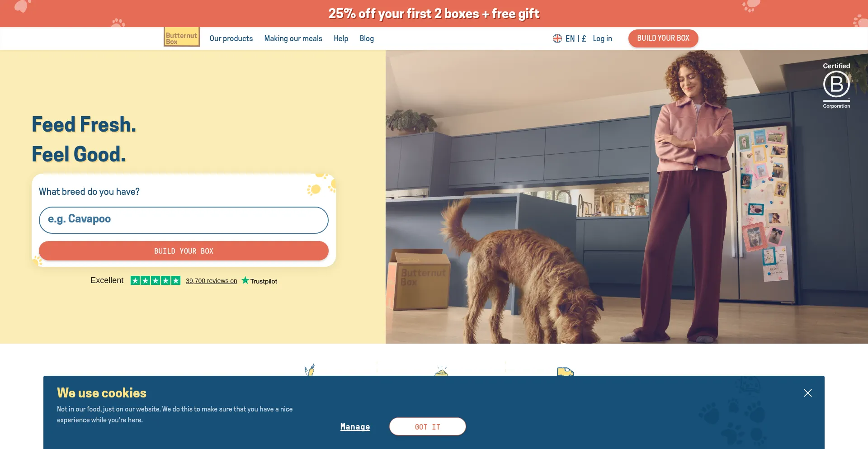Click the UK flag language icon

tap(557, 38)
